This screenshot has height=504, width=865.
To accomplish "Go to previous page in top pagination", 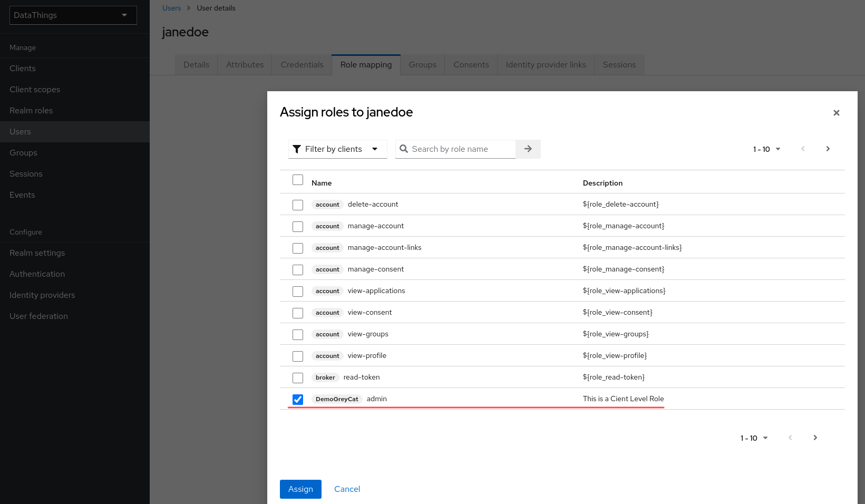I will pos(803,149).
